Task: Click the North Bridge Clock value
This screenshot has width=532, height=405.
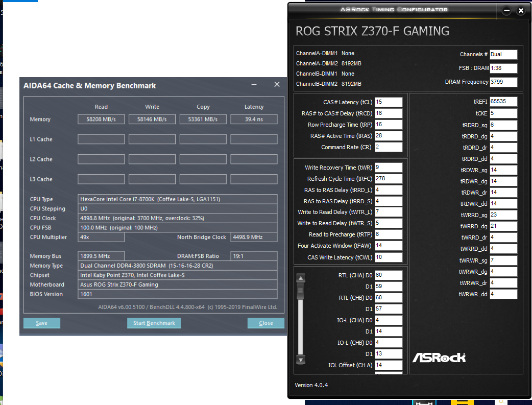Action: (x=254, y=237)
